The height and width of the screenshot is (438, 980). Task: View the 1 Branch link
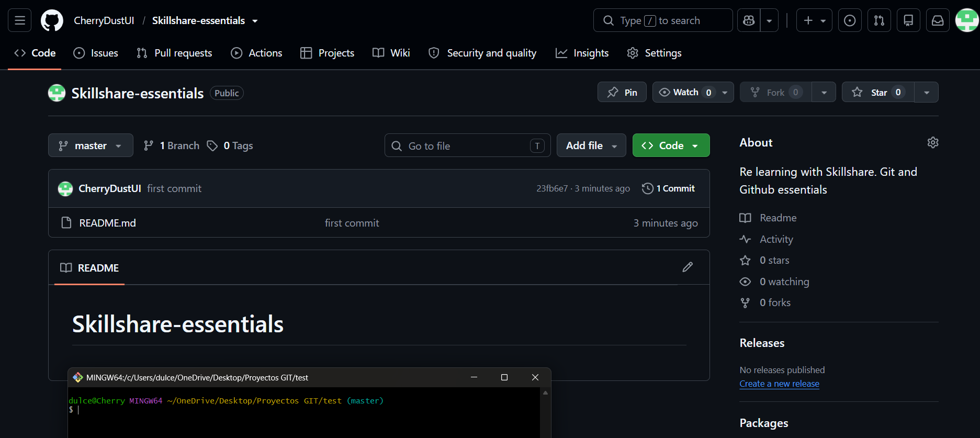[x=172, y=145]
